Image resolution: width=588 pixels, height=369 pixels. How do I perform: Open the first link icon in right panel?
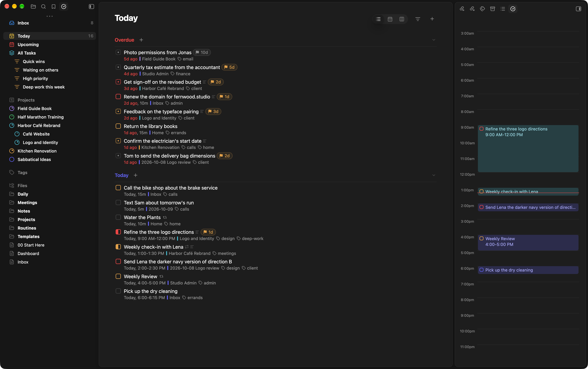[462, 9]
